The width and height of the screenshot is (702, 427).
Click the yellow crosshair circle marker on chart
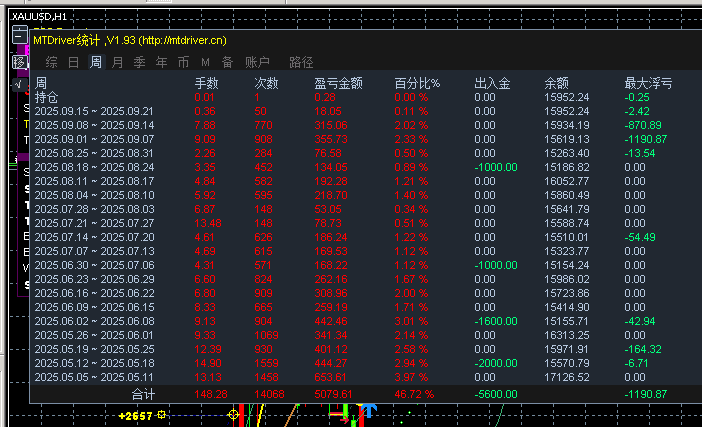233,414
